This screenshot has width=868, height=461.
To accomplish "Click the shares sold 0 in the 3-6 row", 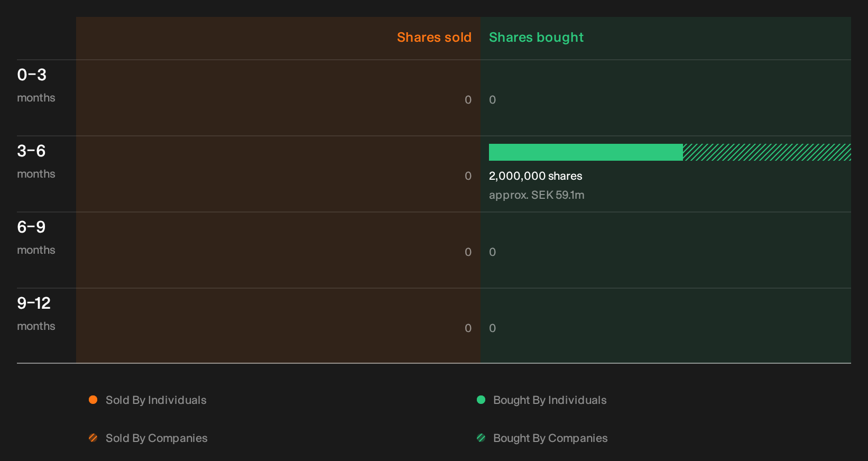I will pos(468,176).
